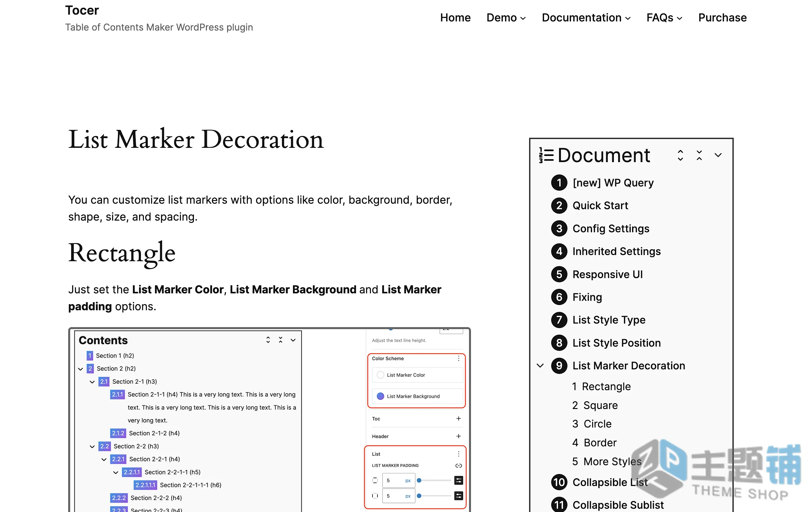Click the Tocer site title link
812x512 pixels.
82,10
